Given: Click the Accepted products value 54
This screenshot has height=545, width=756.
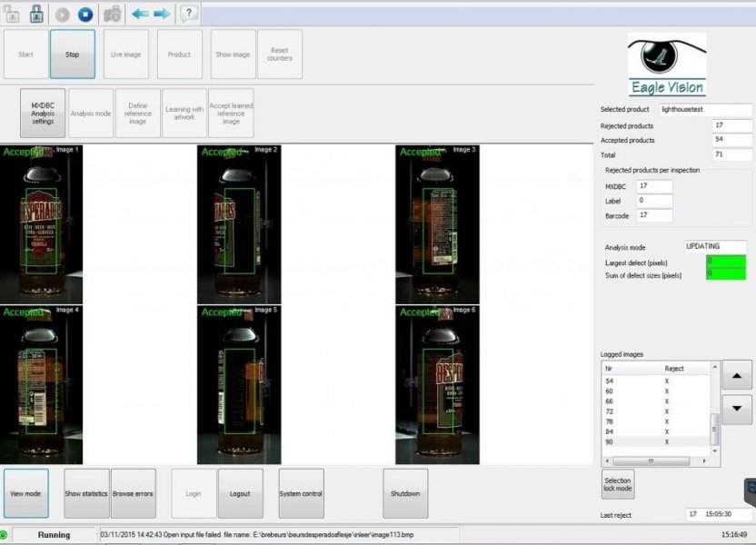Looking at the screenshot, I should tap(731, 140).
